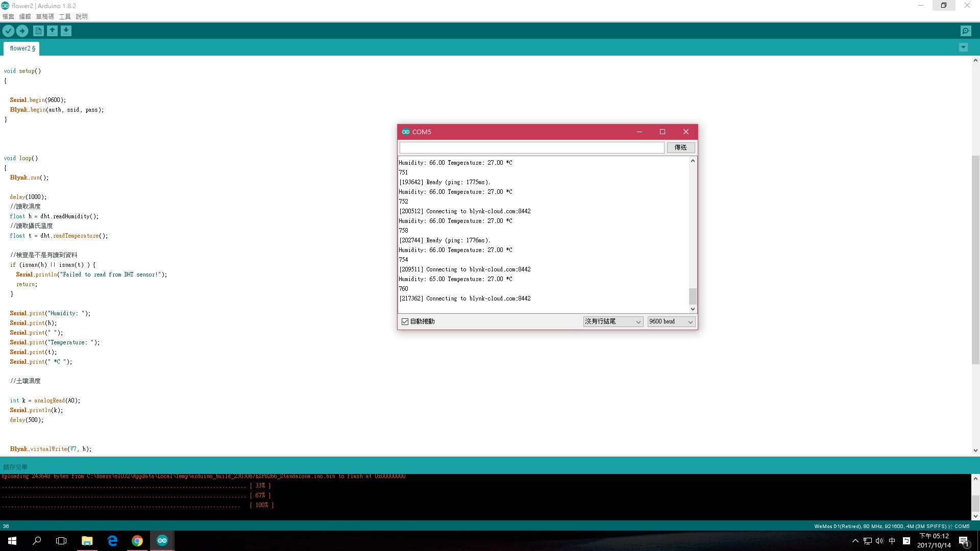Screen dimensions: 980x551
Task: Toggle the 自動捲動 autoscroll checkbox
Action: [x=405, y=321]
